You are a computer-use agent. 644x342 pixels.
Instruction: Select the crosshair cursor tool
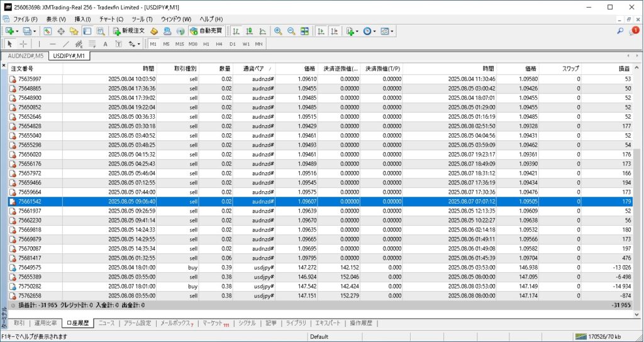(x=23, y=44)
